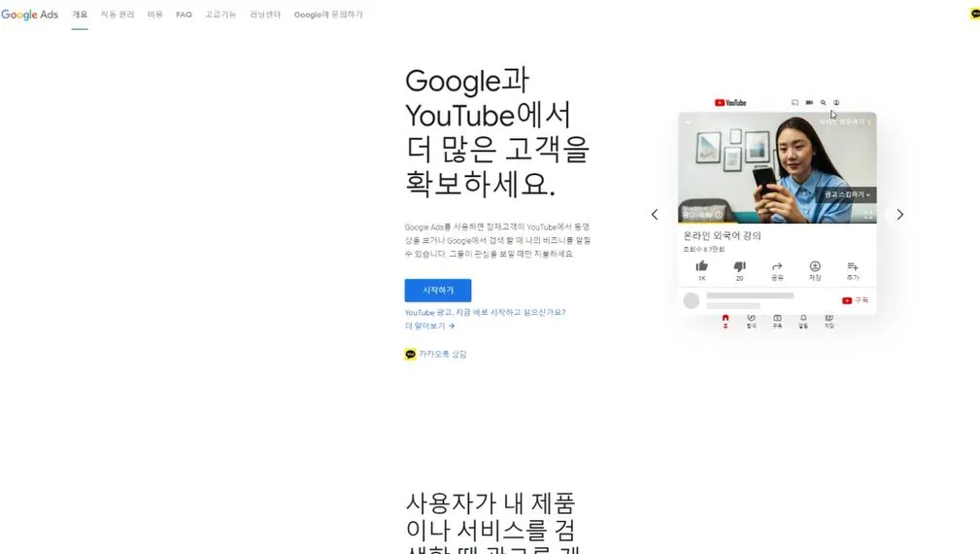Click the thumbs up like icon

[x=702, y=266]
